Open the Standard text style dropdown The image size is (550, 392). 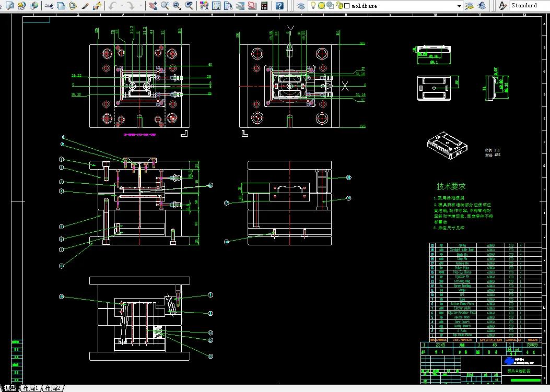tap(529, 5)
